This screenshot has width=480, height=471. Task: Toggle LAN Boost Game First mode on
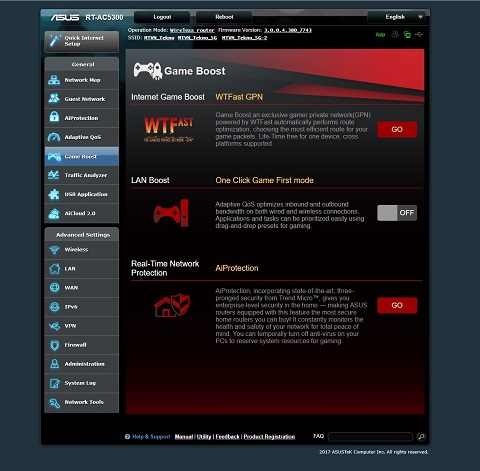397,213
